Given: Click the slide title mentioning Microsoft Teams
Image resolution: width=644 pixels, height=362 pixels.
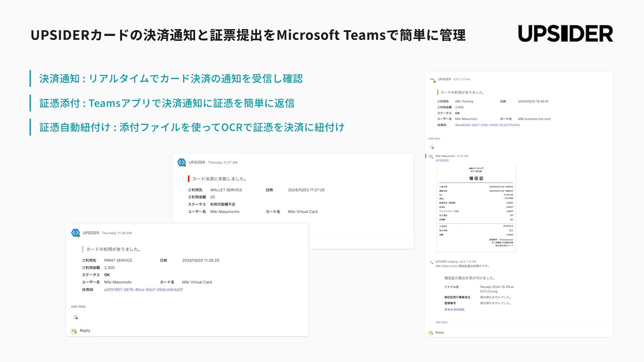Looking at the screenshot, I should (x=248, y=35).
